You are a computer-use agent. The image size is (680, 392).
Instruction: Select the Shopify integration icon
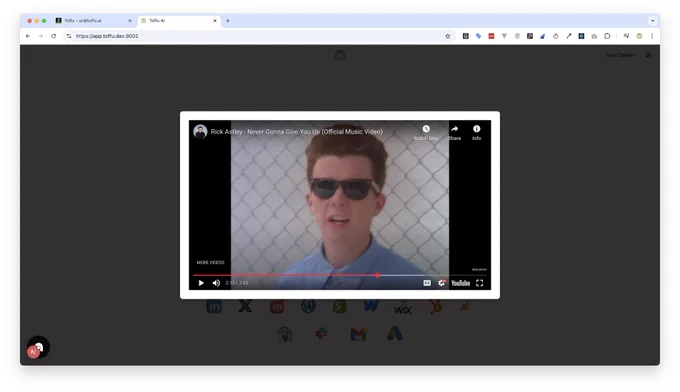point(340,306)
